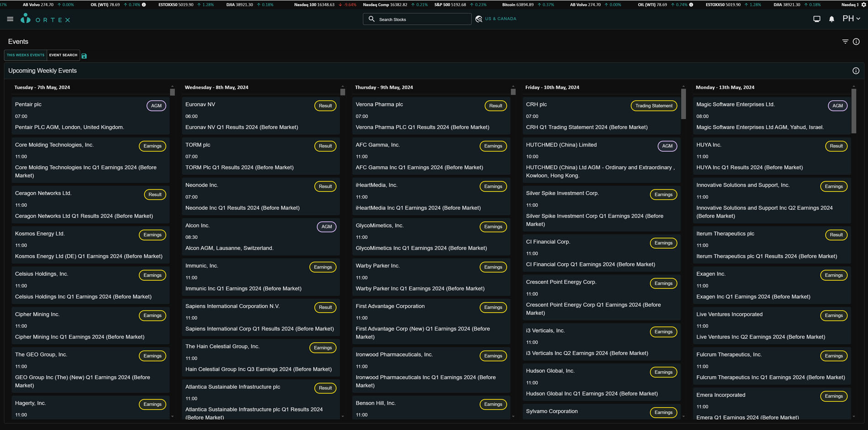Open Pentair plc AGM event
Image resolution: width=868 pixels, height=430 pixels.
[90, 115]
